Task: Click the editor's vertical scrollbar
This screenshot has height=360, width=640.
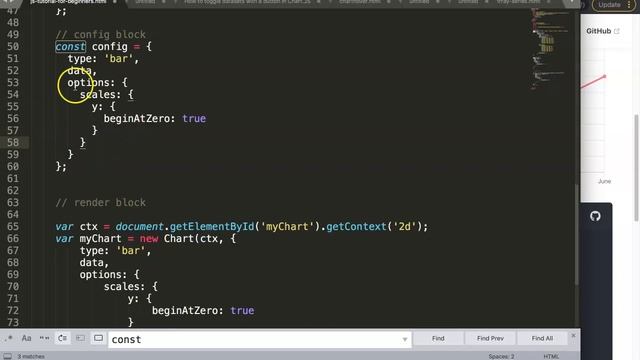Action: click(577, 235)
